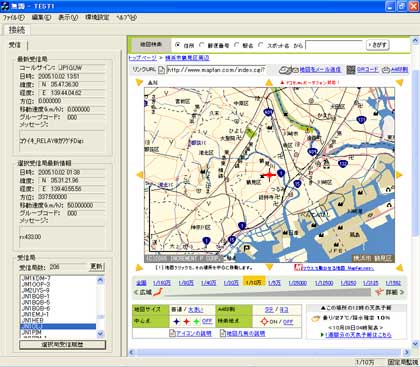Screen dimensions: 420x367
Task: Click the map search text field
Action: coord(334,45)
